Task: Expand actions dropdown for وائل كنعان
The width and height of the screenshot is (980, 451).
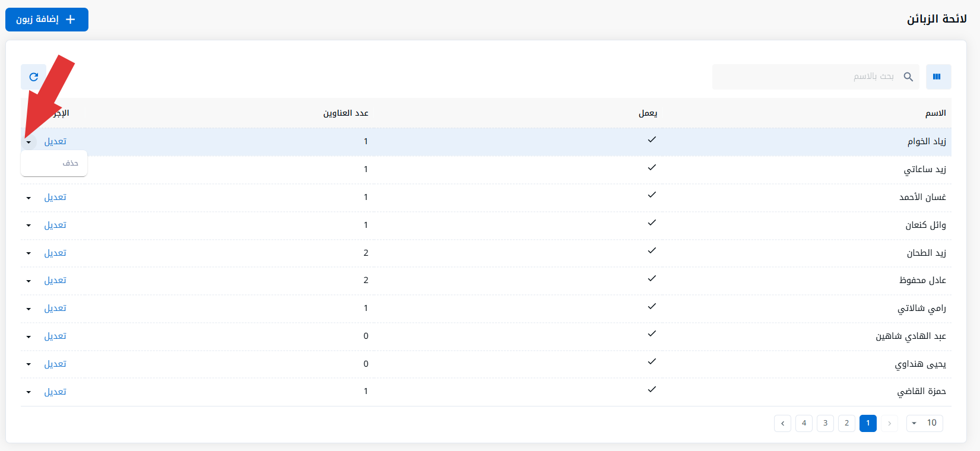Action: [x=28, y=225]
